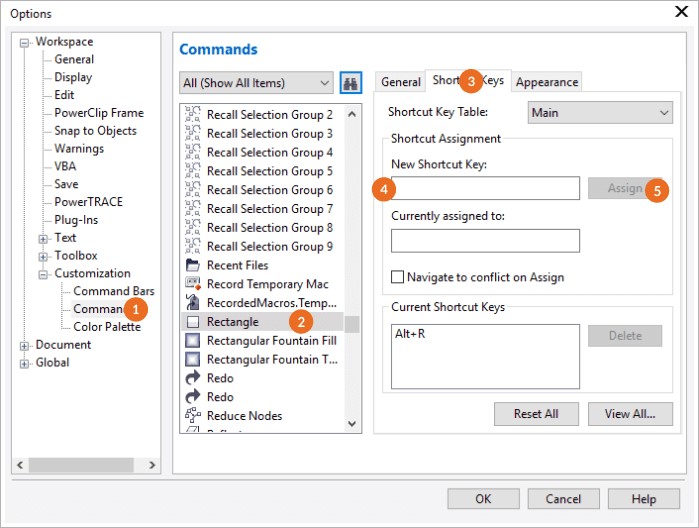
Task: Click the Rectangle tool icon
Action: click(x=193, y=322)
